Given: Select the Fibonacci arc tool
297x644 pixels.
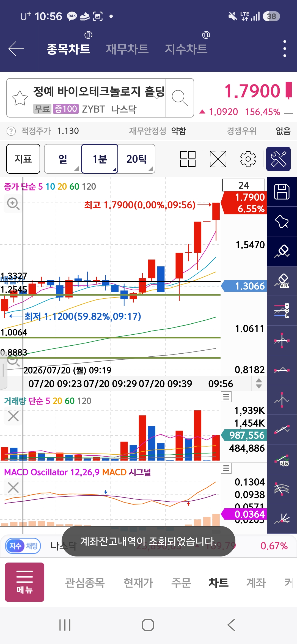Looking at the screenshot, I should coord(282,489).
